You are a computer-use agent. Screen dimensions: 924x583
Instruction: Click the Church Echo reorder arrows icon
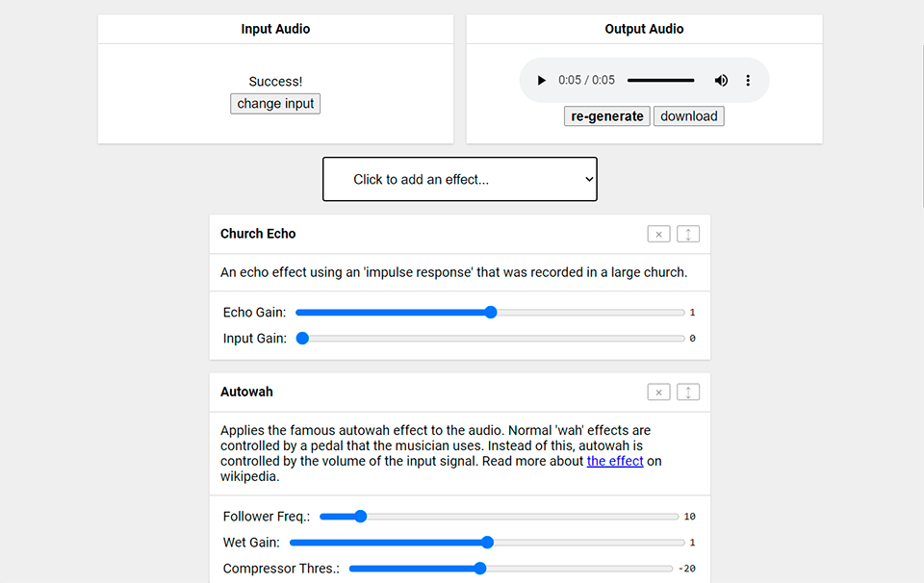[x=688, y=234]
